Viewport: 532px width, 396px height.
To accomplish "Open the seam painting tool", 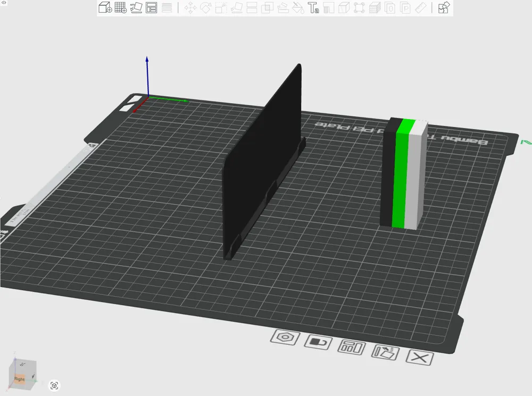I will pos(298,7).
